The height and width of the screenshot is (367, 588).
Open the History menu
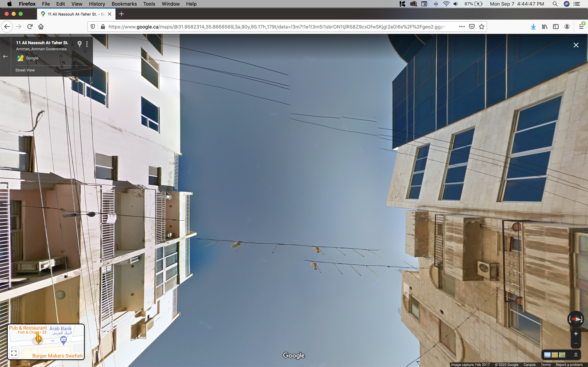[x=97, y=4]
